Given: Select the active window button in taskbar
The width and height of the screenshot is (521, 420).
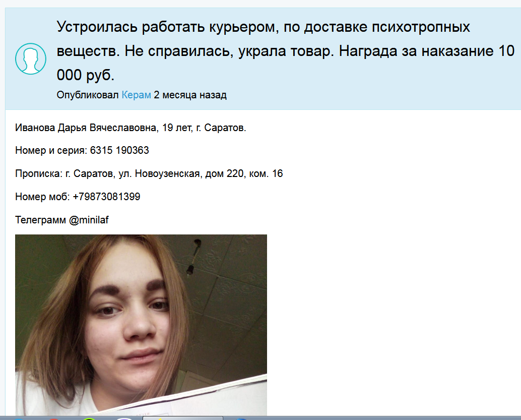Looking at the screenshot, I should coord(183,418).
